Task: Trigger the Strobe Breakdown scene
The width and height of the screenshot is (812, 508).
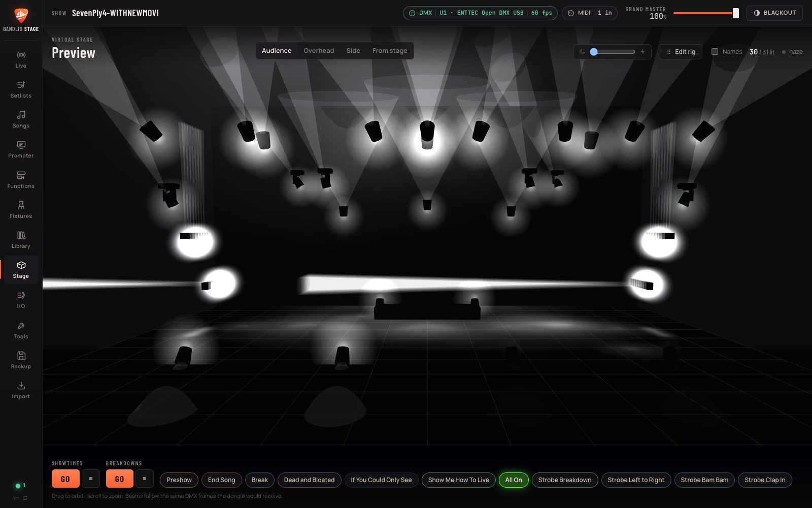Action: tap(565, 480)
